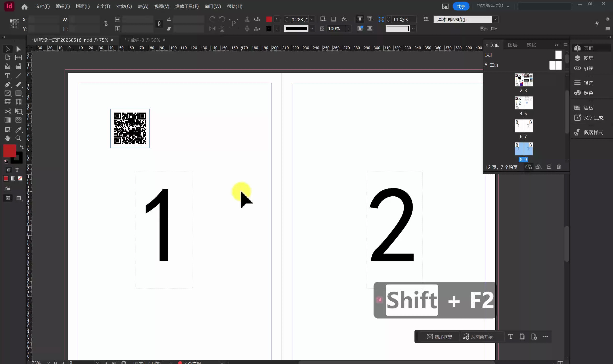Open opacity 100% slider arrow
The width and height of the screenshot is (613, 364).
348,29
